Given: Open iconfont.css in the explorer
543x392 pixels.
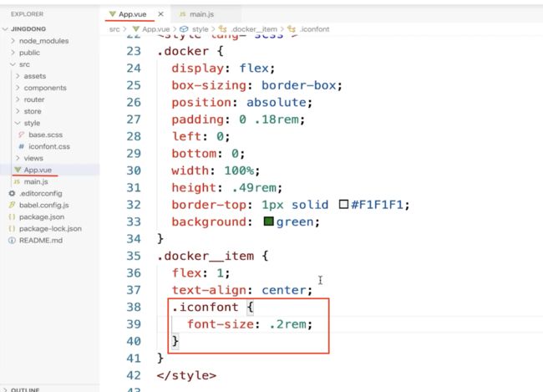Looking at the screenshot, I should click(x=49, y=146).
